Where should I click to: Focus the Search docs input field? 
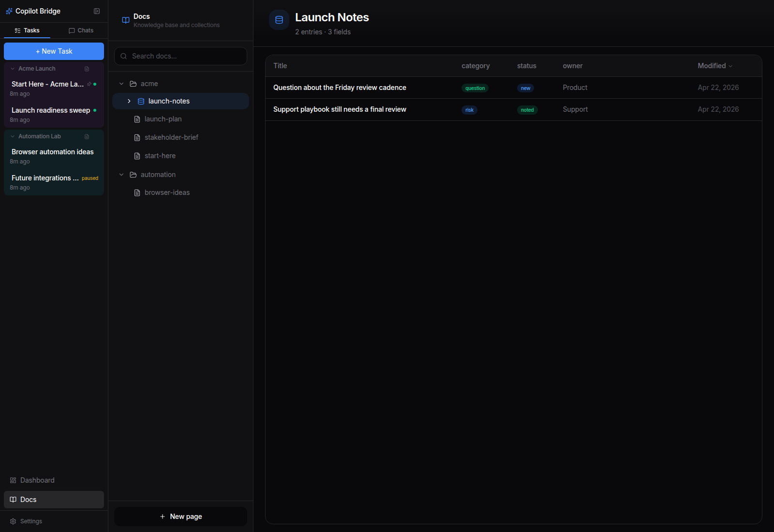click(x=180, y=56)
